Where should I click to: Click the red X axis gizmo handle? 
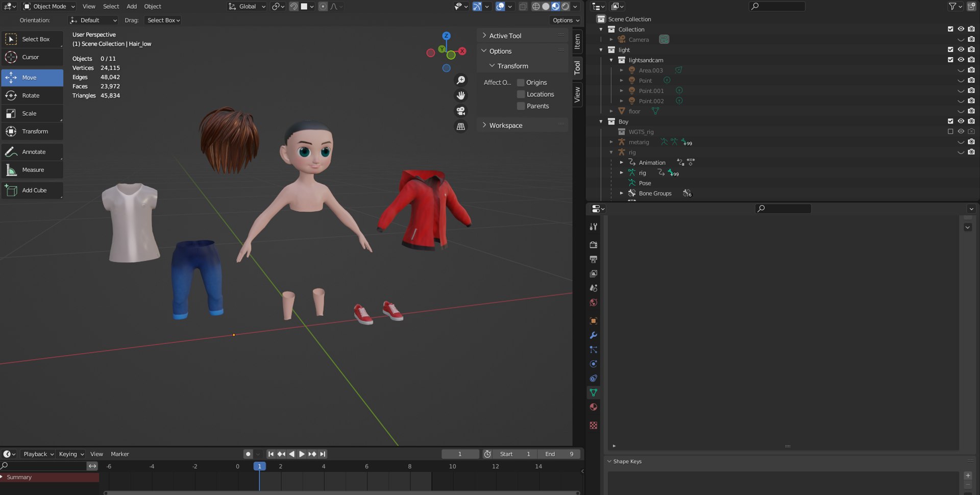pyautogui.click(x=462, y=51)
